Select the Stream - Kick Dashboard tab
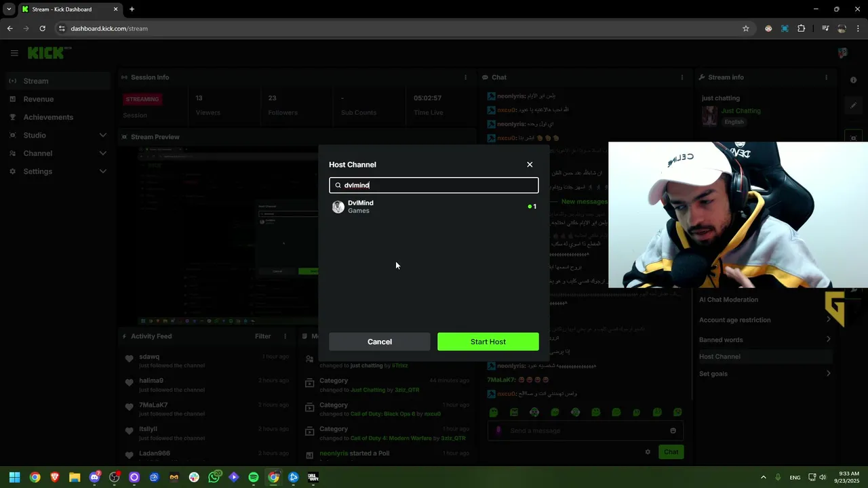Screen dimensions: 868x488 (70, 9)
